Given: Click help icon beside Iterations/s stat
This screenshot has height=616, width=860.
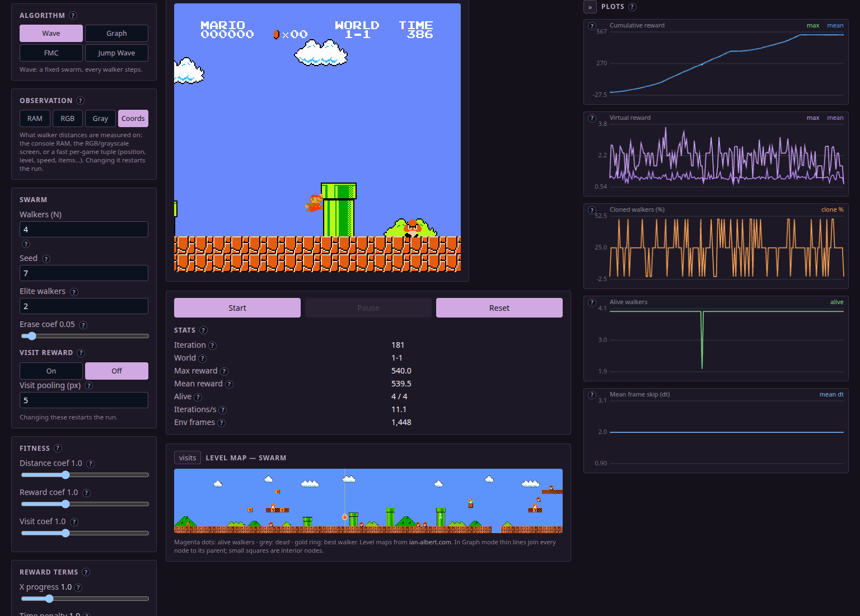Looking at the screenshot, I should [222, 410].
